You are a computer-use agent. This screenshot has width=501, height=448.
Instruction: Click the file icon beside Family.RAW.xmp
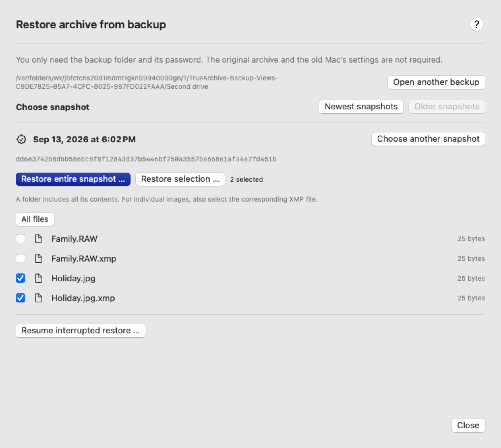pos(39,259)
